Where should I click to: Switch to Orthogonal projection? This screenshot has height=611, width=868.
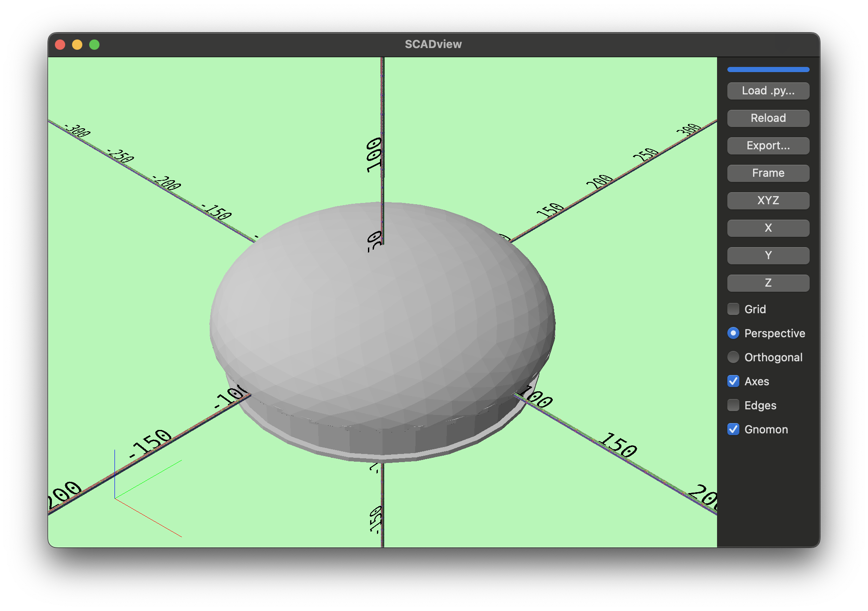pos(733,357)
